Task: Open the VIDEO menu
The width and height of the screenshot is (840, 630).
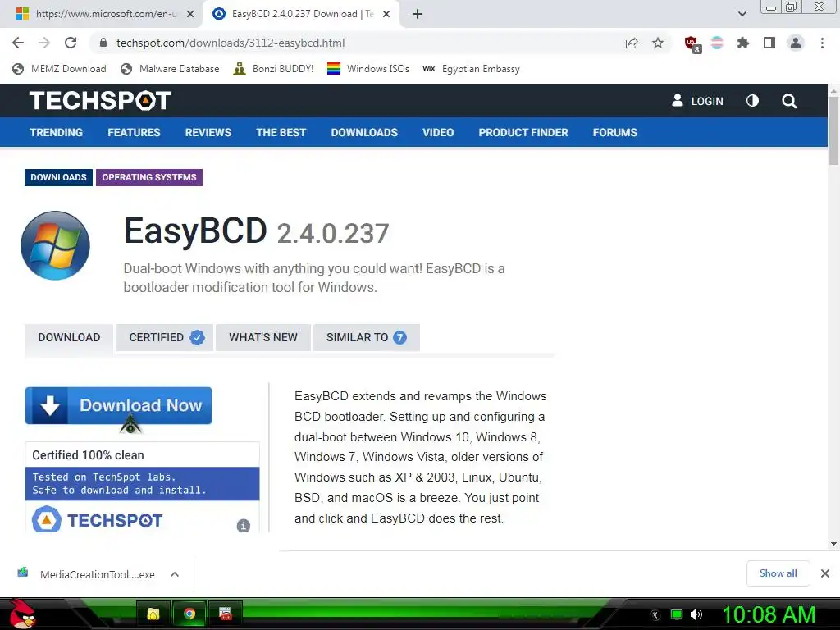Action: 438,132
